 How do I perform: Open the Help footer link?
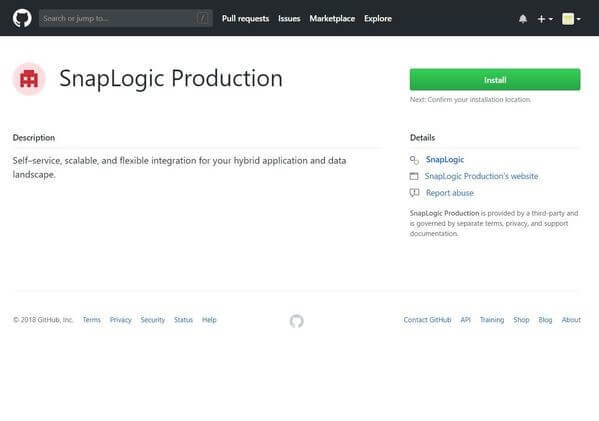tap(209, 320)
